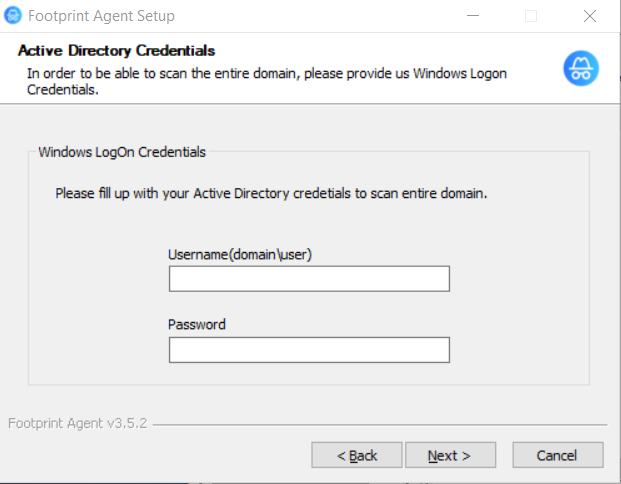Click the "Password" field label
The height and width of the screenshot is (484, 621).
pos(197,324)
